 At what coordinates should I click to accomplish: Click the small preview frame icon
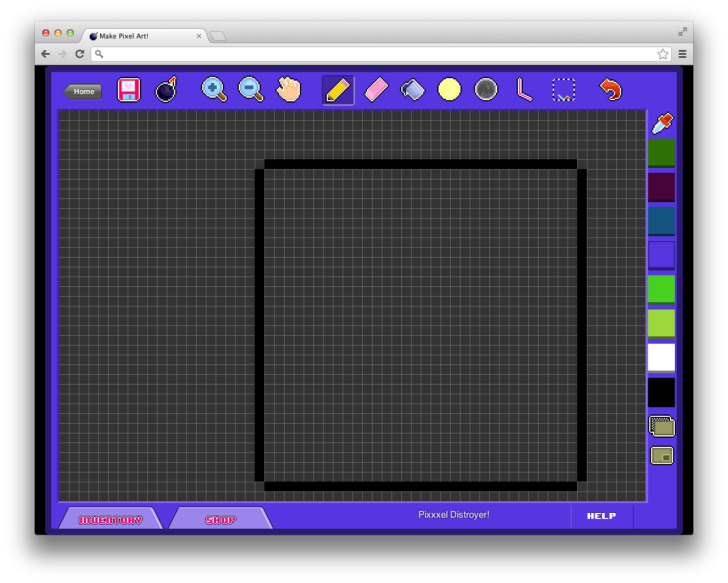point(662,456)
